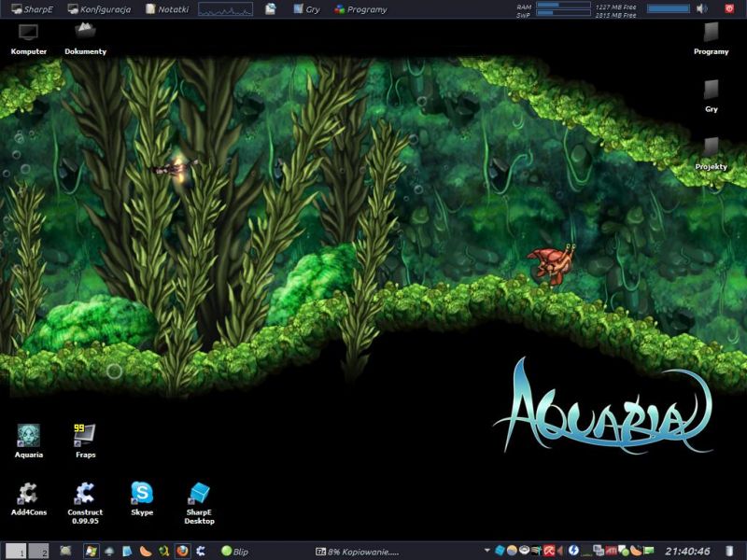Viewport: 747px width, 560px height.
Task: Click the cloud icon in the quick launch
Action: pos(109,551)
